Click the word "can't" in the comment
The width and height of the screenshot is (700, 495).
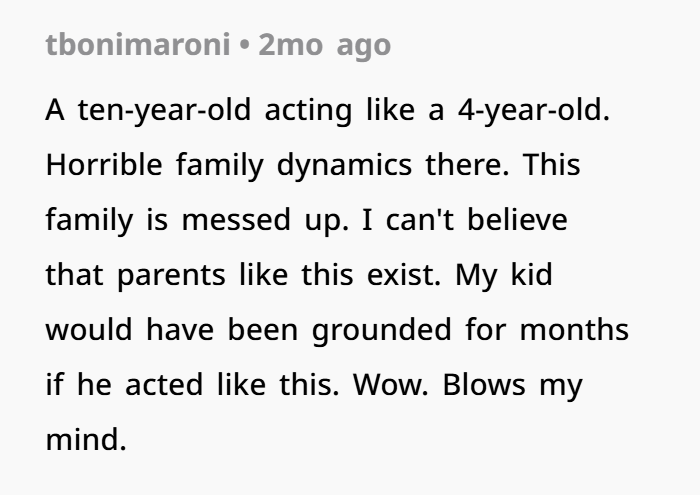coord(420,220)
